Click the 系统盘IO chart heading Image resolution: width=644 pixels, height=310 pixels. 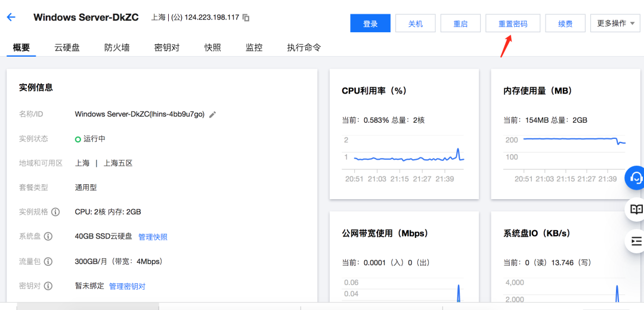coord(537,234)
